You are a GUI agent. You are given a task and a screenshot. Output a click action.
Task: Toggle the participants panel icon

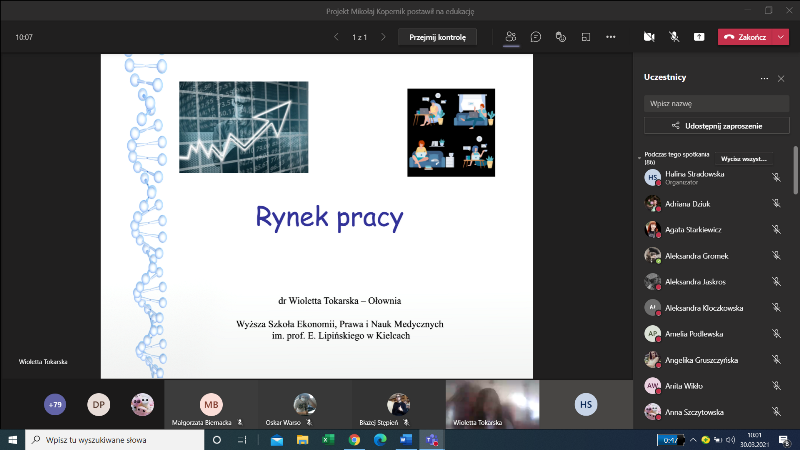point(511,37)
